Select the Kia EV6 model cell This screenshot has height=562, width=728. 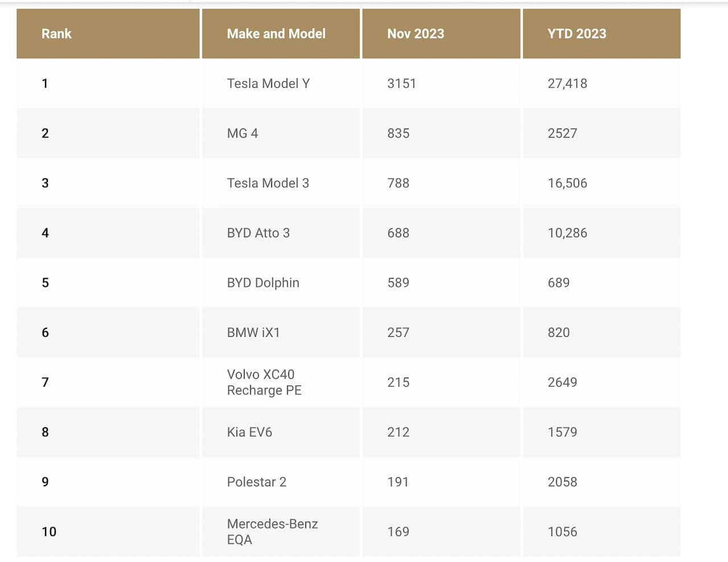point(249,432)
